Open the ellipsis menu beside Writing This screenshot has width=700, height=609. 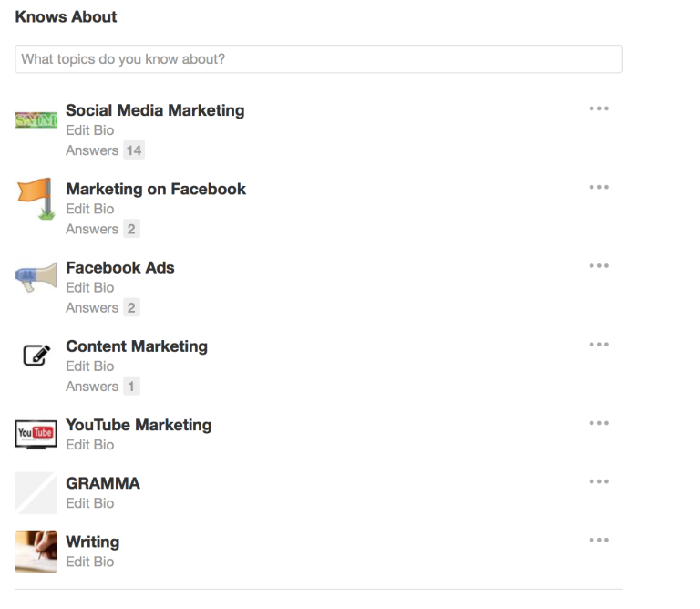pos(599,540)
